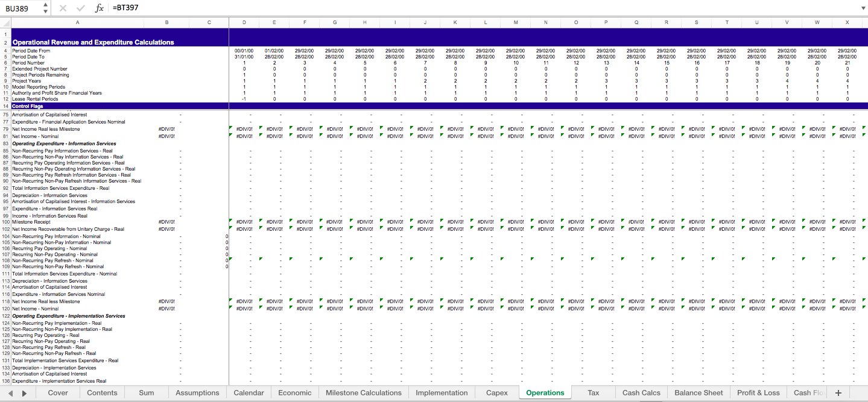Select Extended Project Number cell
Image resolution: width=868 pixels, height=402 pixels.
(x=40, y=69)
